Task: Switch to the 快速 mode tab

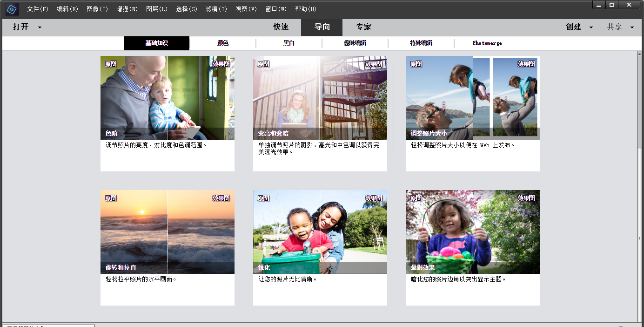Action: [x=281, y=27]
